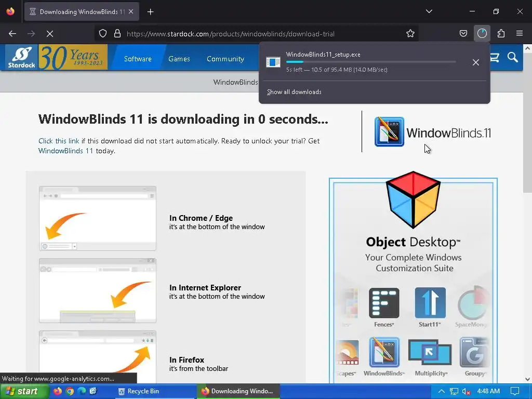Open the Stardock shopping cart

point(495,58)
